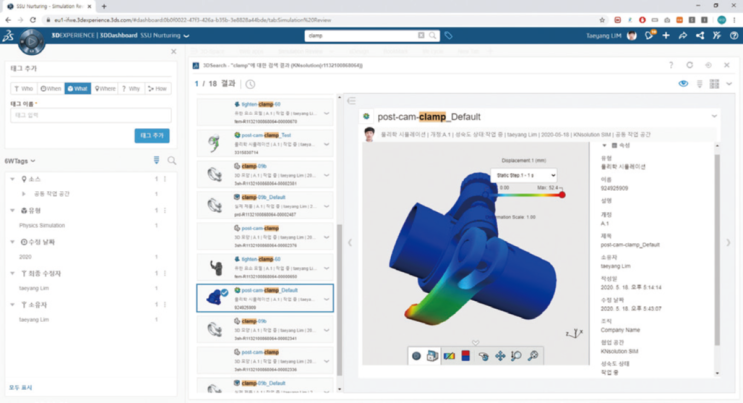Open the post-cam-clamp_Test result link
This screenshot has height=403, width=743.
pyautogui.click(x=266, y=135)
